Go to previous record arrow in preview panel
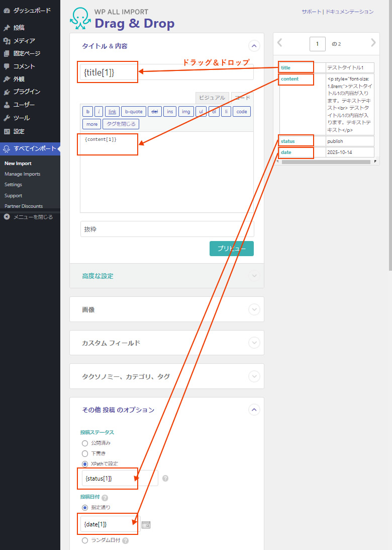Viewport: 392px width, 550px height. [280, 43]
